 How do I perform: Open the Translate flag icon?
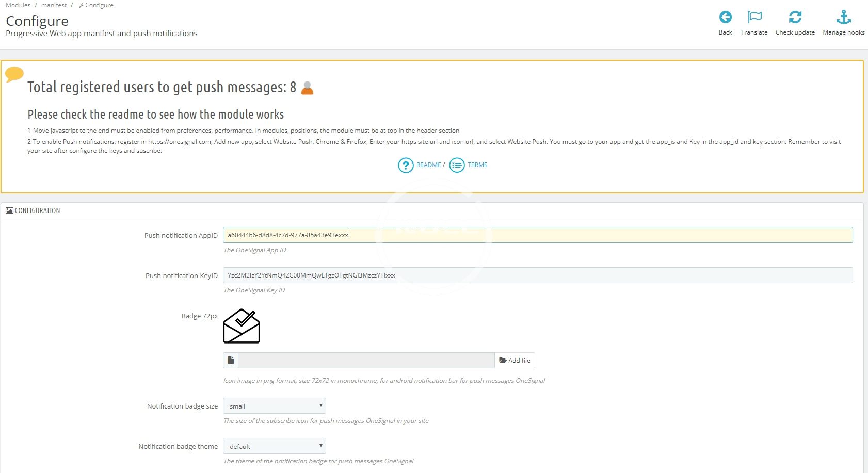pos(754,18)
